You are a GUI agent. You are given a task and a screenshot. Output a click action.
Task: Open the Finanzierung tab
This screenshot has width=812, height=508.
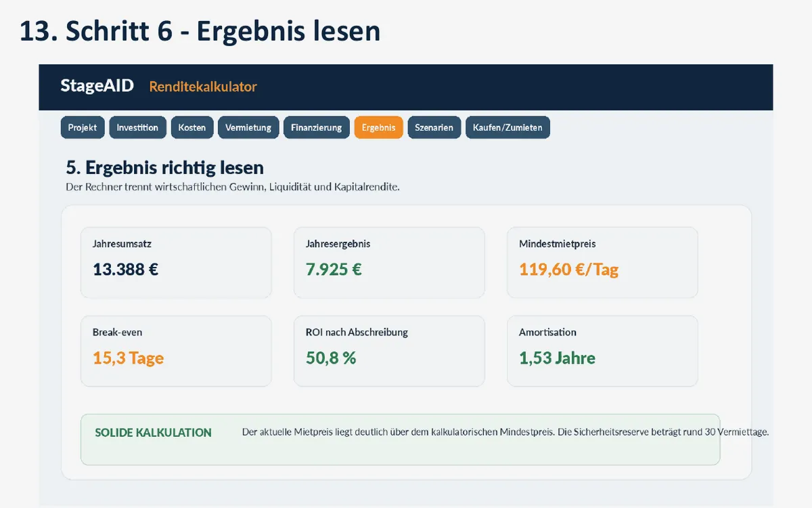tap(317, 127)
